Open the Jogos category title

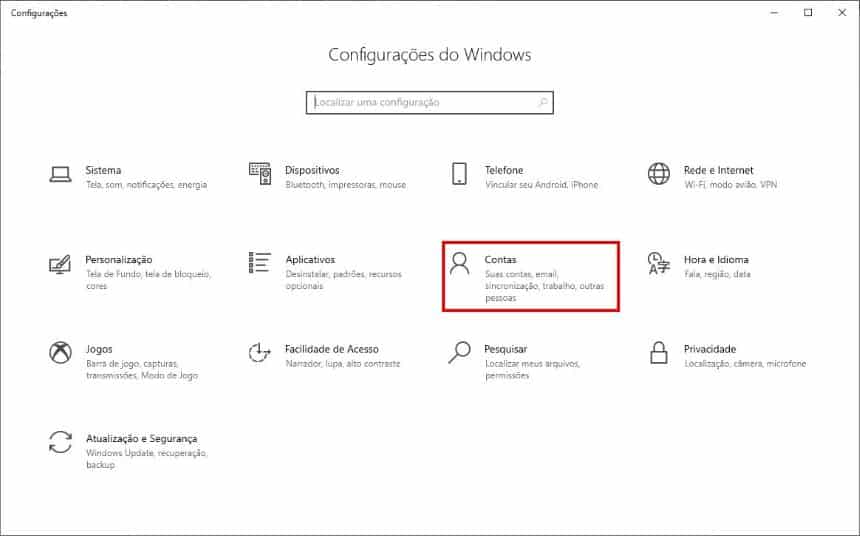[x=99, y=349]
